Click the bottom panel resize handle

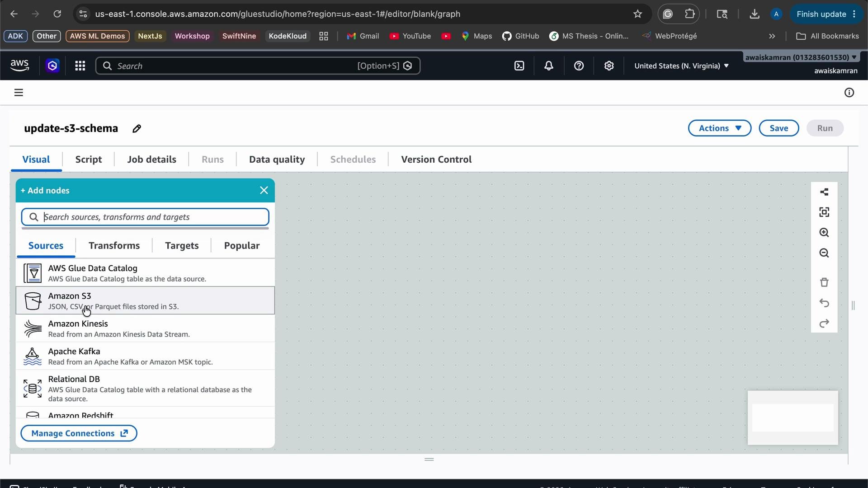click(x=429, y=460)
